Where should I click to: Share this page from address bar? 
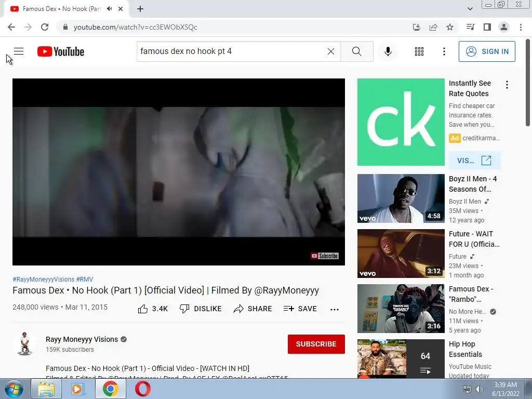pyautogui.click(x=433, y=27)
